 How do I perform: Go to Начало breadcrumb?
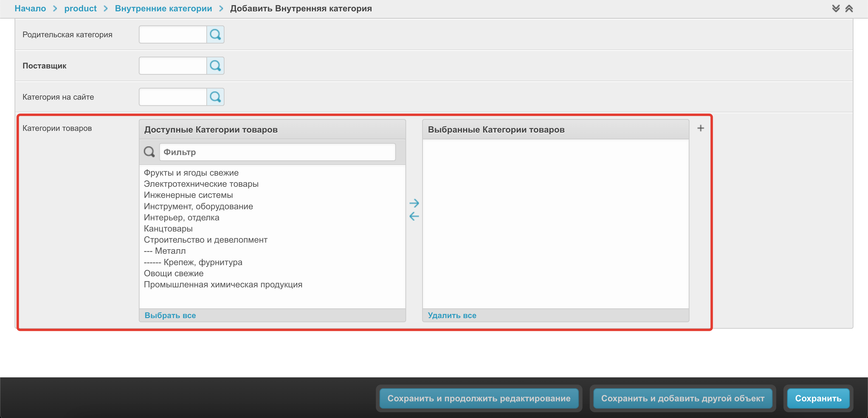pos(30,8)
